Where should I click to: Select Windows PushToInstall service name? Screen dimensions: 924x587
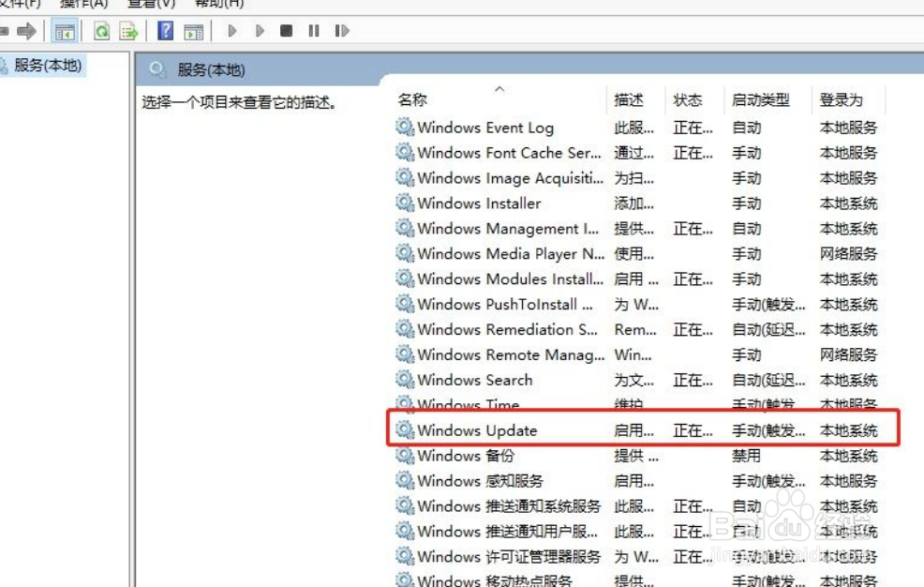click(505, 304)
